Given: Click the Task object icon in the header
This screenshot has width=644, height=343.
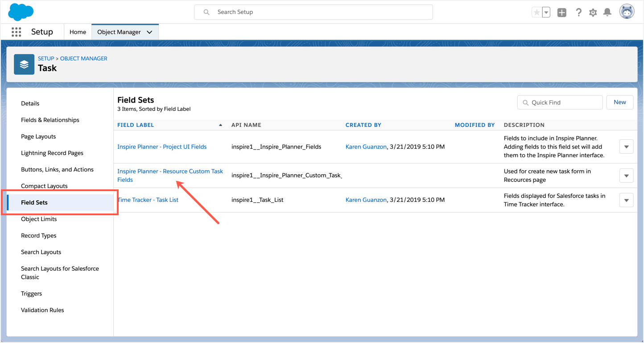Looking at the screenshot, I should coord(24,64).
